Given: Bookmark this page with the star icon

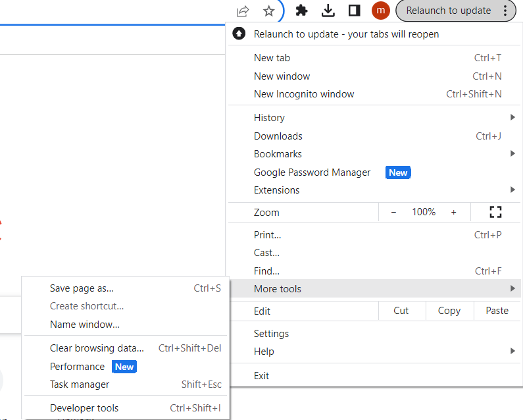Looking at the screenshot, I should click(268, 11).
